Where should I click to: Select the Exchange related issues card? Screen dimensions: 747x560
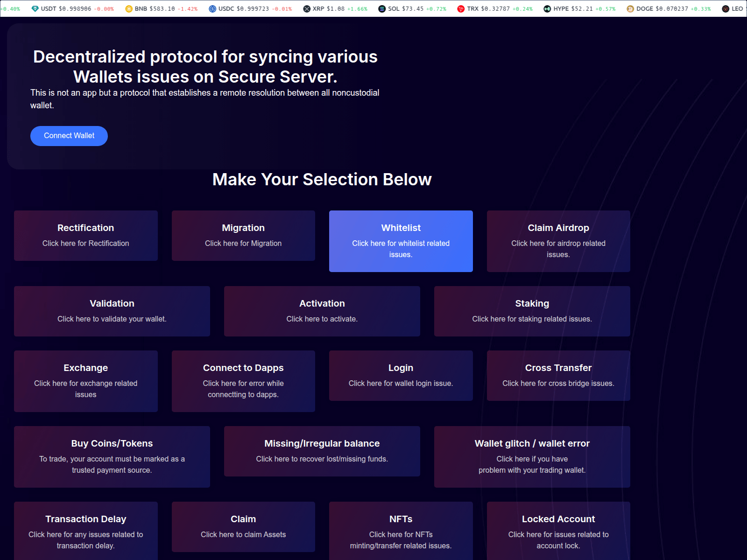click(86, 381)
